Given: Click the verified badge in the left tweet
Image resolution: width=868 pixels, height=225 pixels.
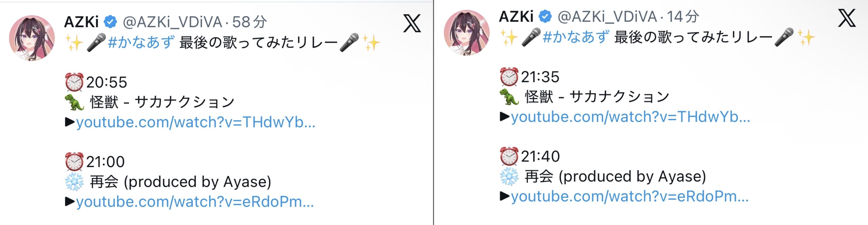Looking at the screenshot, I should point(110,22).
